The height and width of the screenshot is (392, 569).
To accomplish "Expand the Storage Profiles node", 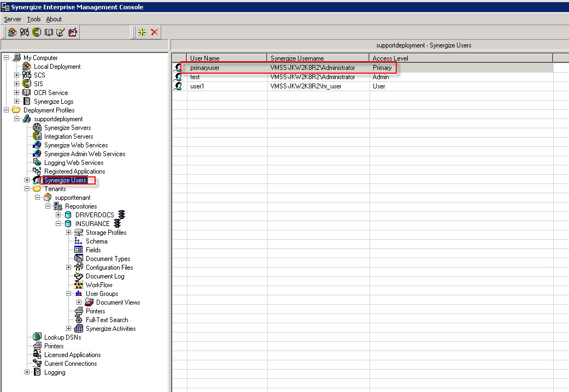I will point(68,232).
